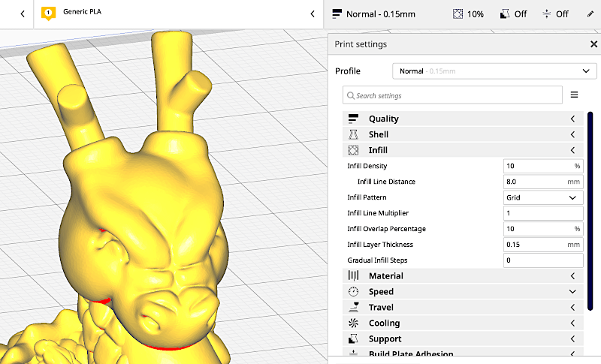This screenshot has width=601, height=364.
Task: Click the layer height profile icon in header
Action: [337, 14]
